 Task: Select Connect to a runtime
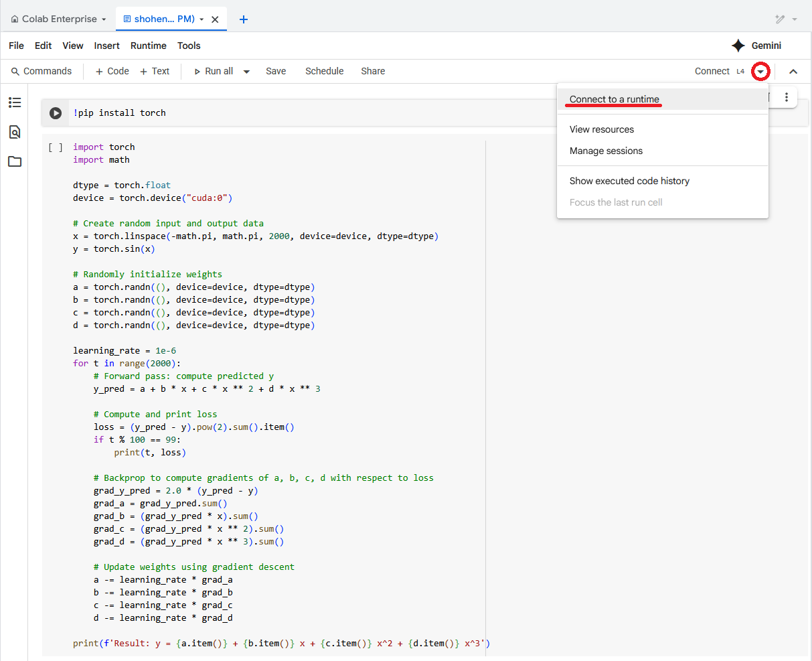coord(614,99)
